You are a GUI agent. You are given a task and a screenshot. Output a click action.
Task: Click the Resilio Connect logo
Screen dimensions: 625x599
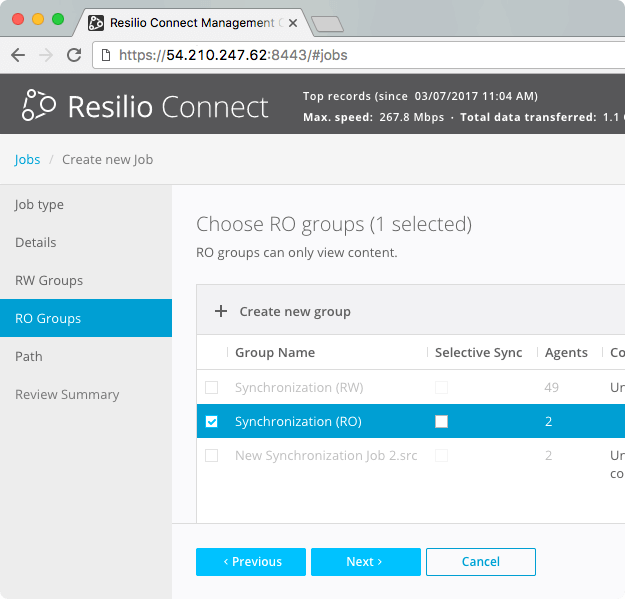(145, 106)
